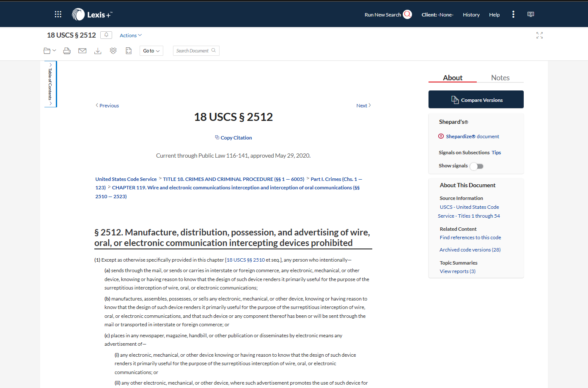The image size is (588, 388).
Task: Click the Shepardize red alert signal icon
Action: pos(441,136)
